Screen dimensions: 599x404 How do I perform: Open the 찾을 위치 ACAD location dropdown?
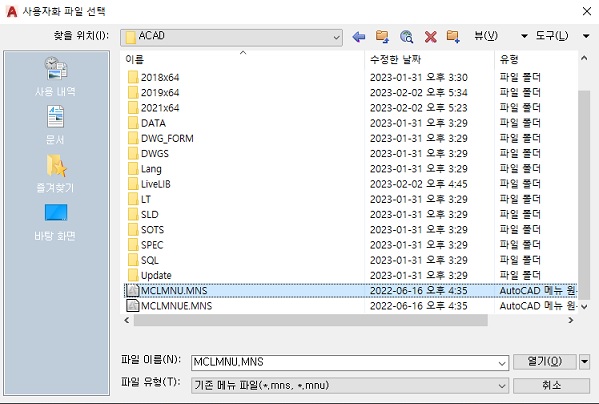231,37
